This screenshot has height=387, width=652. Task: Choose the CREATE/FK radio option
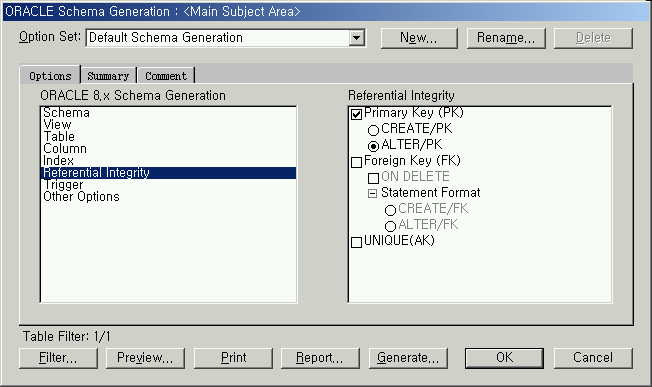390,210
